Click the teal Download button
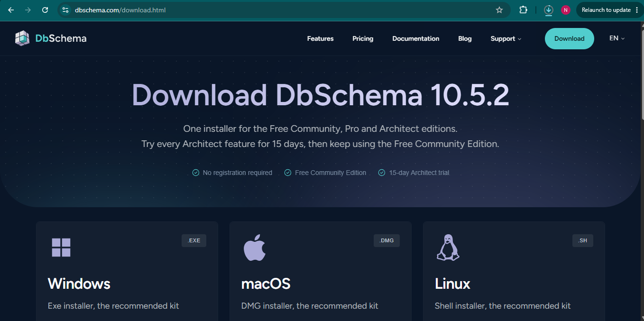Image resolution: width=644 pixels, height=321 pixels. click(x=569, y=39)
